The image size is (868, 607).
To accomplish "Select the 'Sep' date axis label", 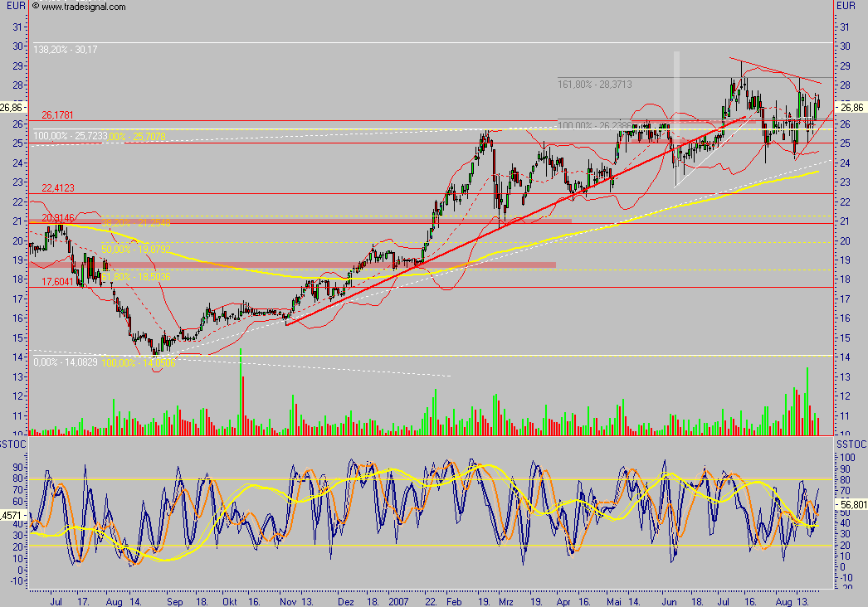I will click(175, 602).
